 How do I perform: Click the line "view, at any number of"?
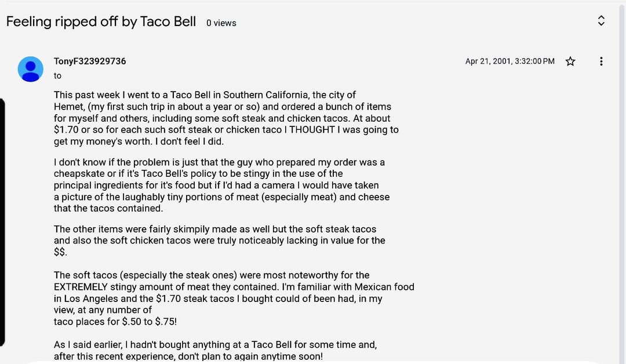pyautogui.click(x=103, y=310)
